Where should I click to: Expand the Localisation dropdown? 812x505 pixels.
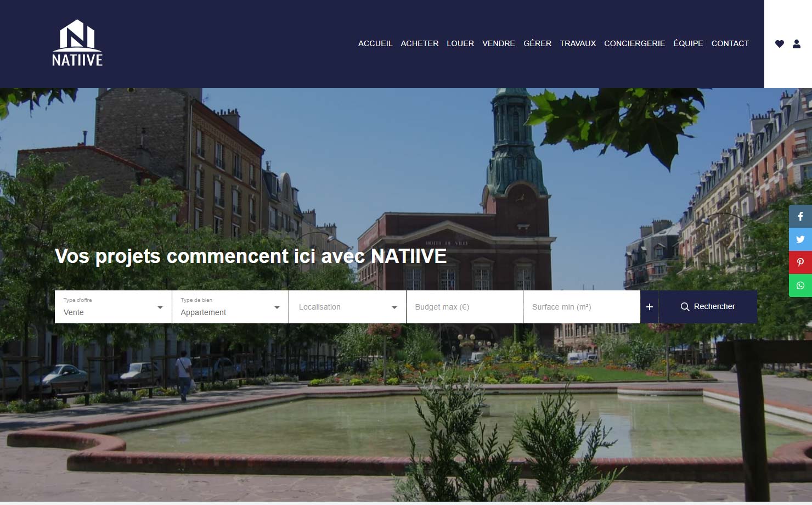[x=347, y=307]
